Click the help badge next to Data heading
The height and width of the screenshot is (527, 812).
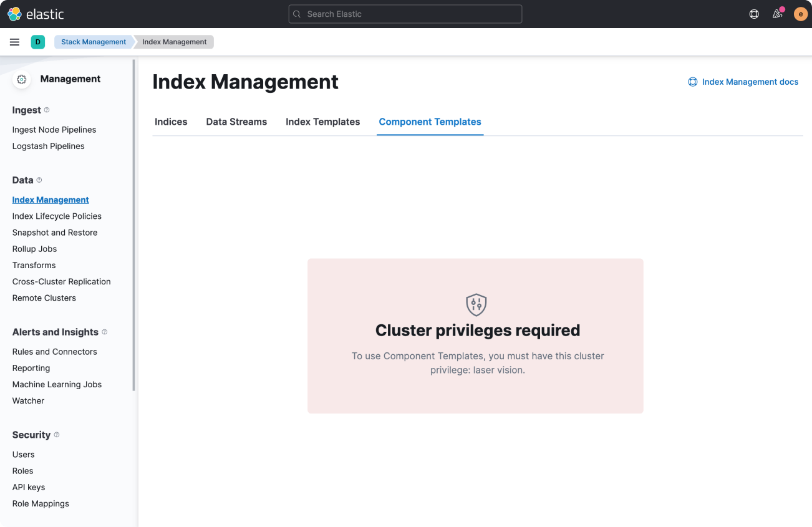(39, 180)
